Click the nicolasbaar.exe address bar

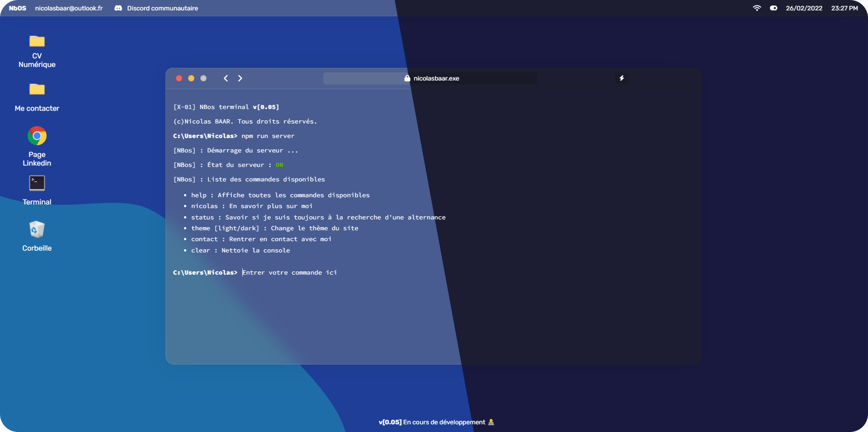click(430, 78)
